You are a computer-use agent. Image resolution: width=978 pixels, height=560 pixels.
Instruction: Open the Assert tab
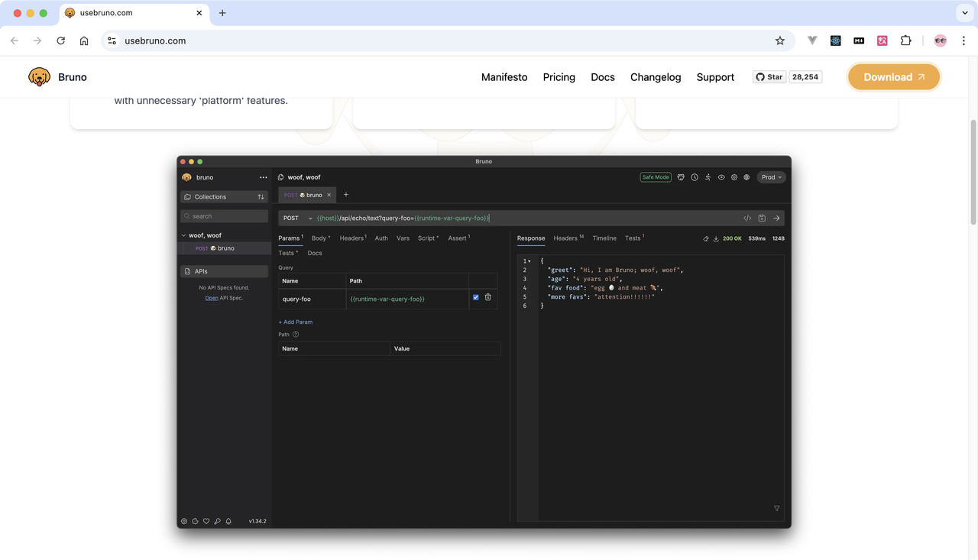tap(458, 238)
